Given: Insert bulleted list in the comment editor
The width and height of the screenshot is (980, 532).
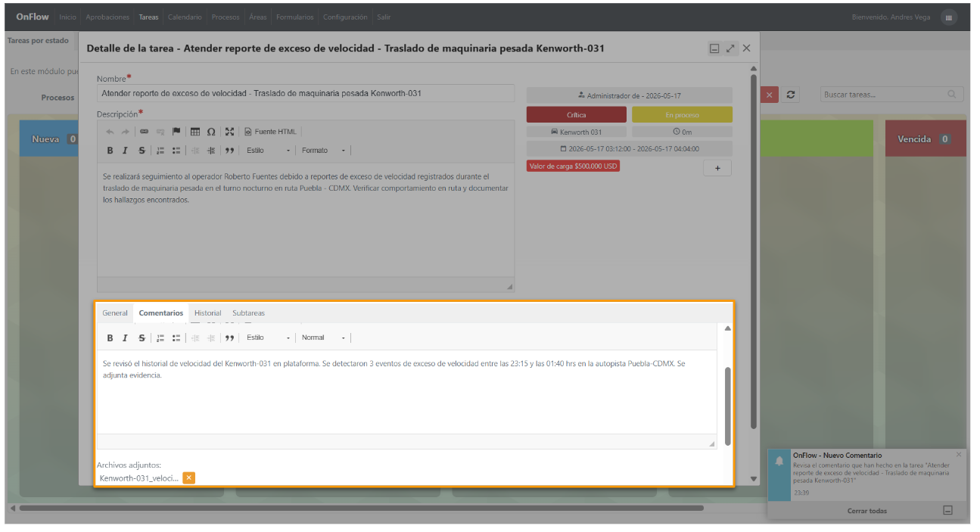Looking at the screenshot, I should tap(176, 338).
